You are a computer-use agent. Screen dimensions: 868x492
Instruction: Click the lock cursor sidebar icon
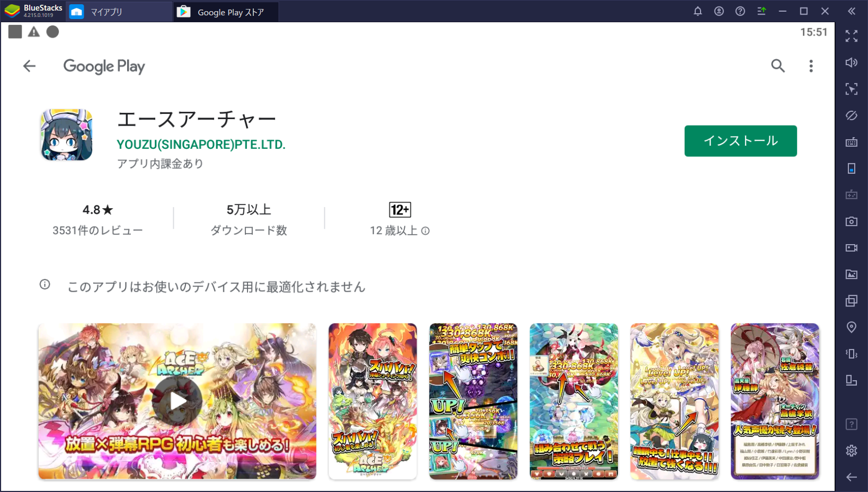point(852,89)
